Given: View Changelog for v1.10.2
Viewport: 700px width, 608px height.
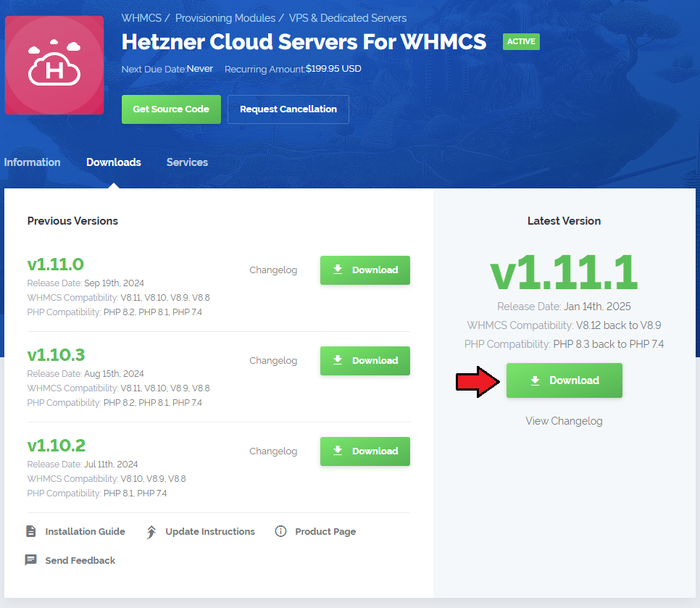Looking at the screenshot, I should 273,451.
